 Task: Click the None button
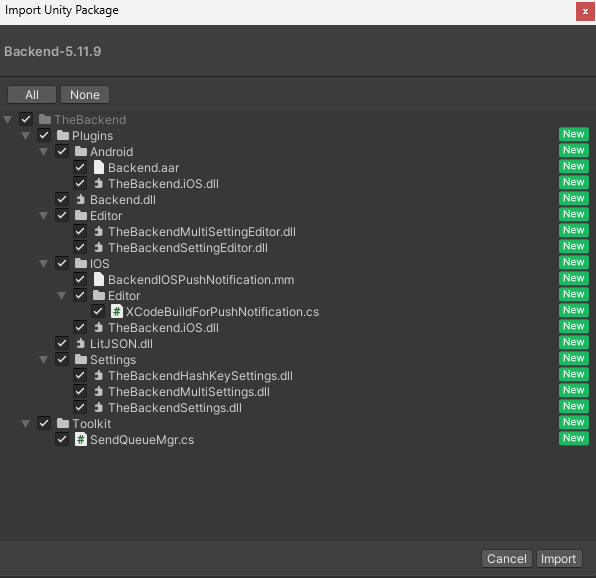coord(85,95)
